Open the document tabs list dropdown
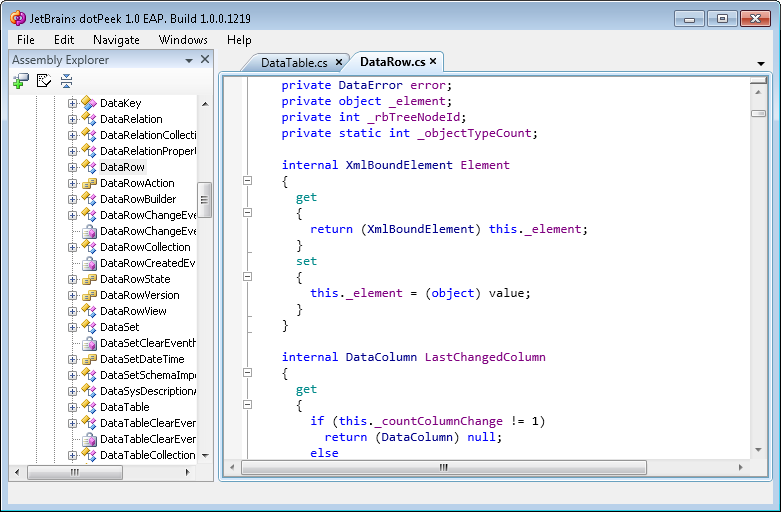Screen dimensions: 781x512 [x=761, y=64]
